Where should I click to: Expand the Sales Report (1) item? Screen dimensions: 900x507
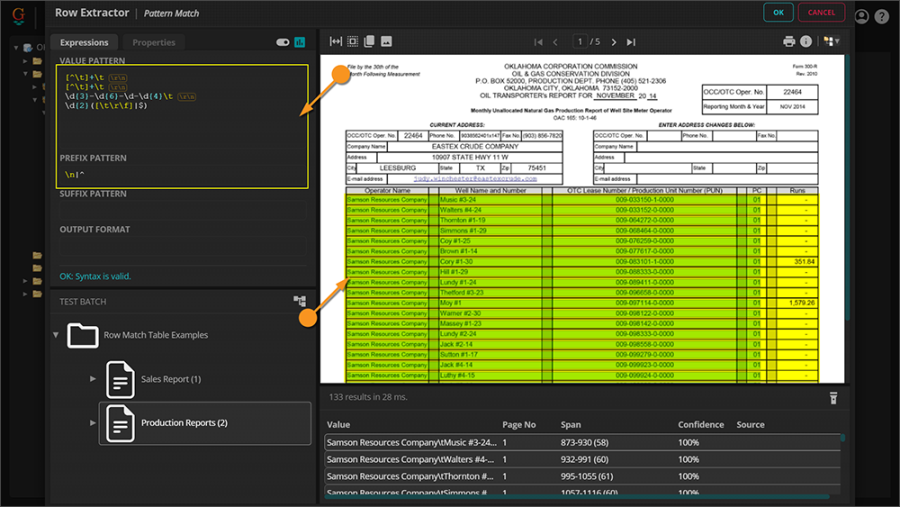tap(93, 379)
